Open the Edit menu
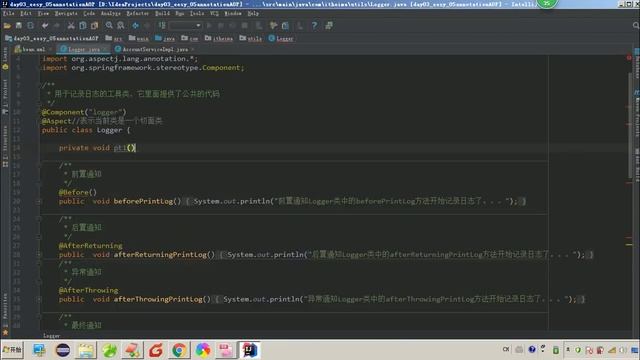 click(x=26, y=13)
